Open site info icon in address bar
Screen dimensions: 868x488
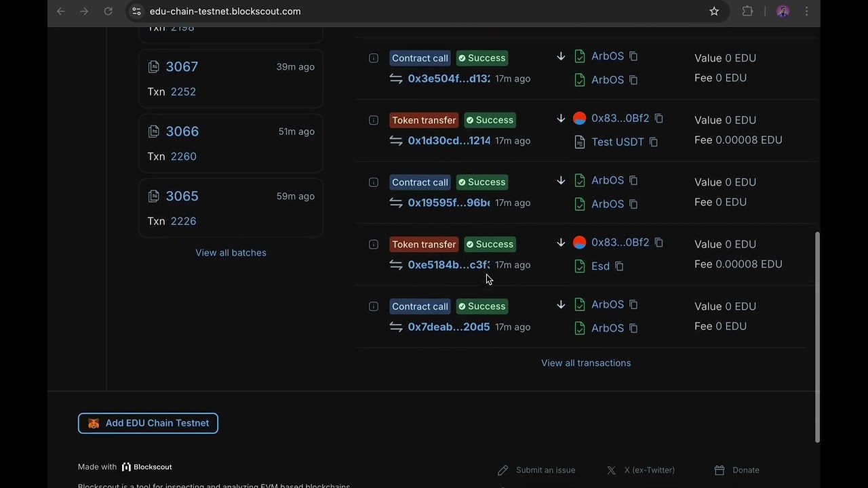(x=136, y=12)
